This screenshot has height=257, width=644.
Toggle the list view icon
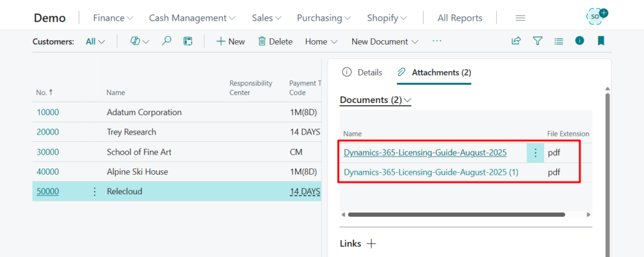558,41
